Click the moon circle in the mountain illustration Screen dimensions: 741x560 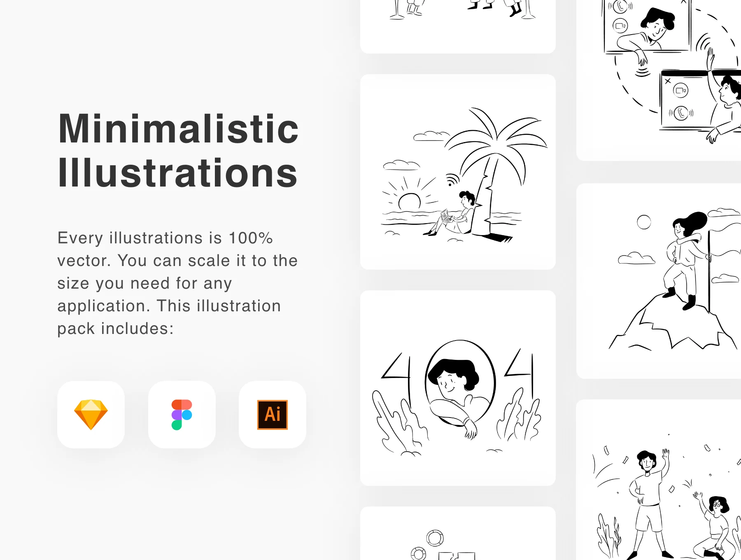[x=644, y=222]
